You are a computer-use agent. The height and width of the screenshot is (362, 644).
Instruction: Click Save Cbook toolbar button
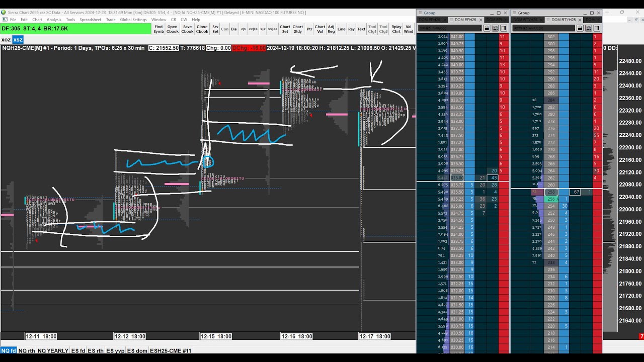[x=187, y=29]
